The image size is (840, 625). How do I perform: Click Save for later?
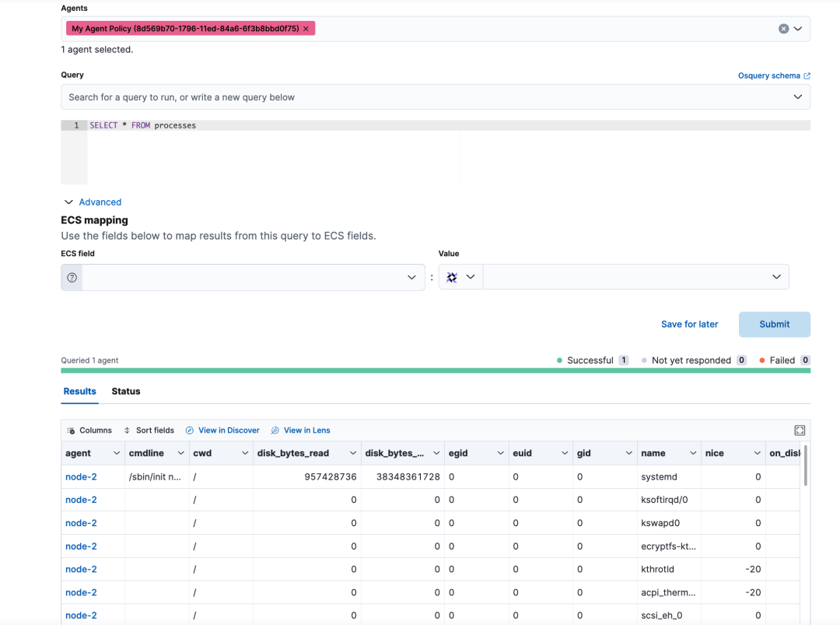[x=689, y=325]
